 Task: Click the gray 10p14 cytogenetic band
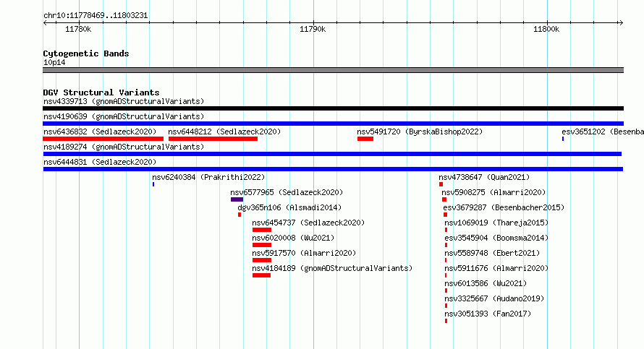[x=333, y=70]
